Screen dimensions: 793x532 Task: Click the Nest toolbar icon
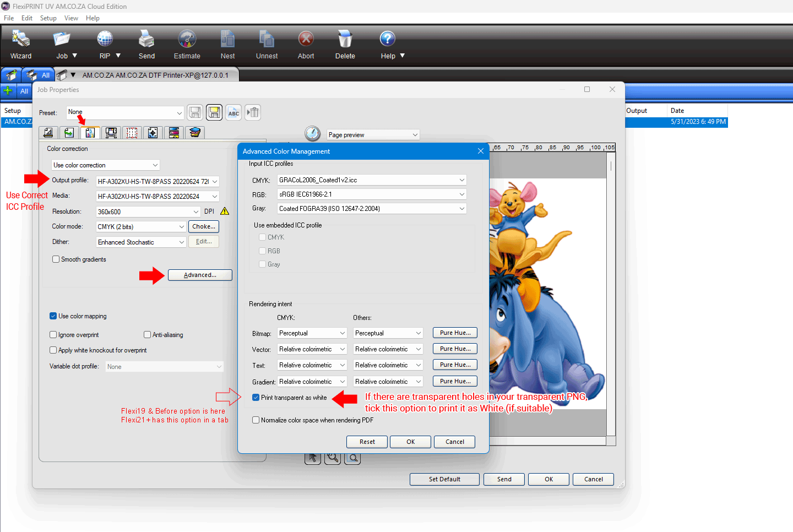227,39
